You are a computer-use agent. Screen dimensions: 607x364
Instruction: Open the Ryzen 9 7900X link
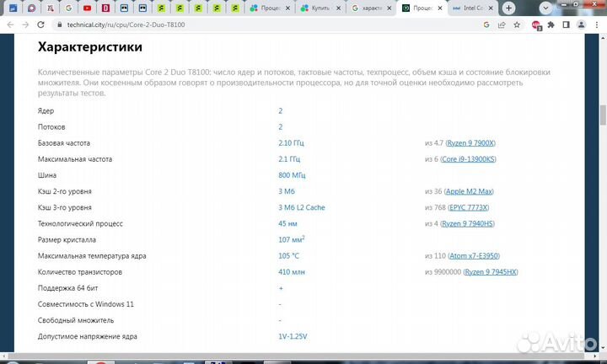[470, 143]
